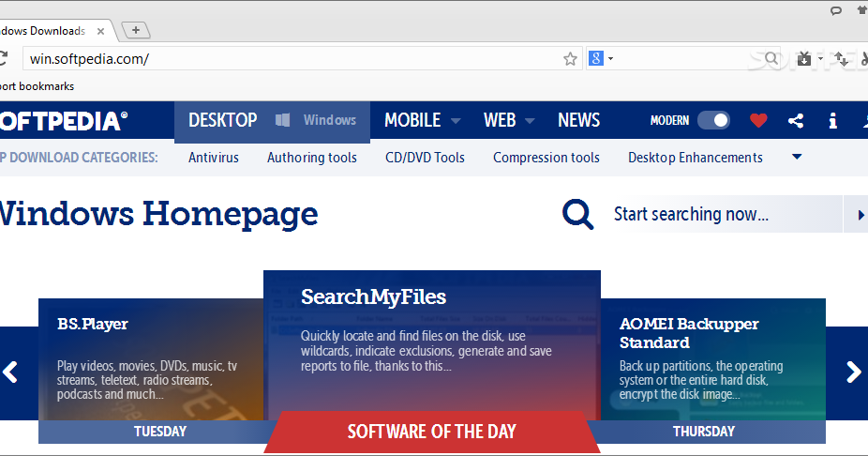
Task: Open the share icon in header
Action: [796, 120]
